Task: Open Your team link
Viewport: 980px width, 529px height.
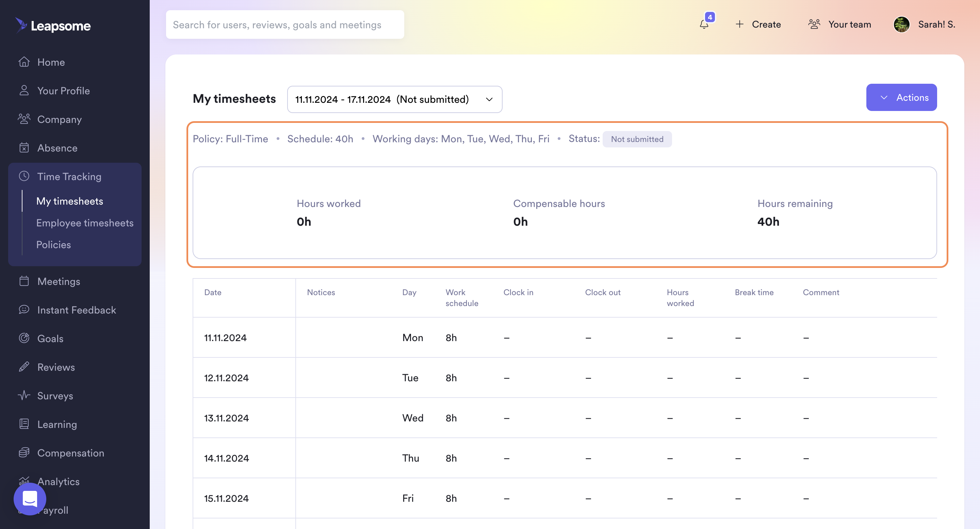Action: pyautogui.click(x=839, y=25)
